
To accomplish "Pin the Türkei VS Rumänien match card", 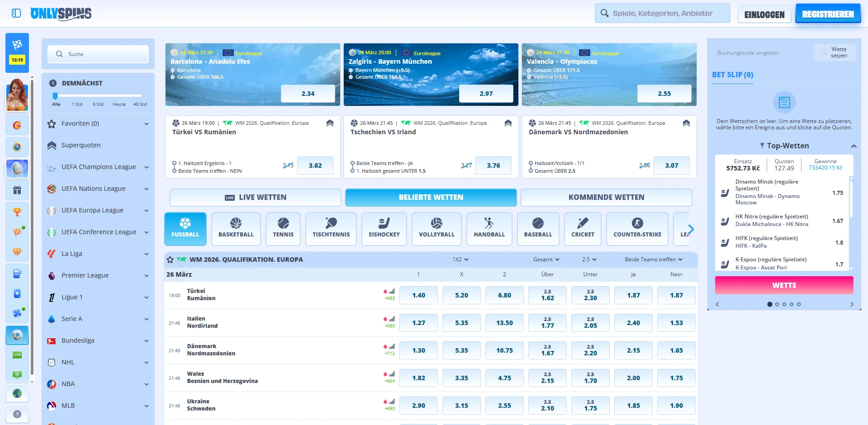I will [x=330, y=123].
